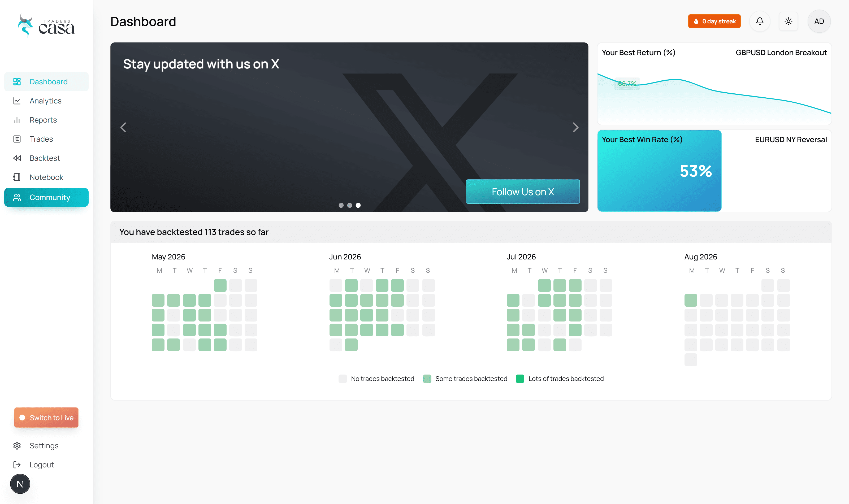
Task: Click the Aug 2026 calendar heading
Action: tap(701, 257)
